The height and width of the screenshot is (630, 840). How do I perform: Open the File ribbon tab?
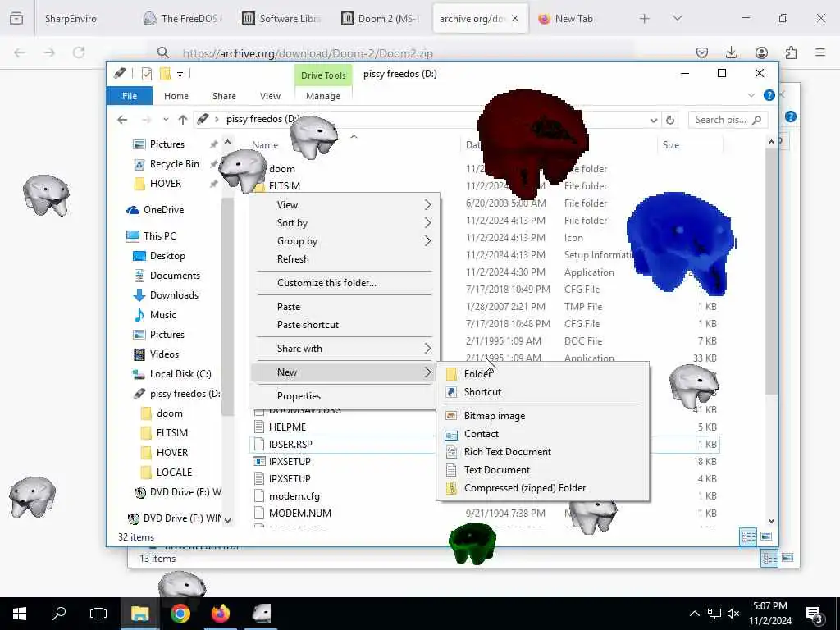click(x=130, y=96)
